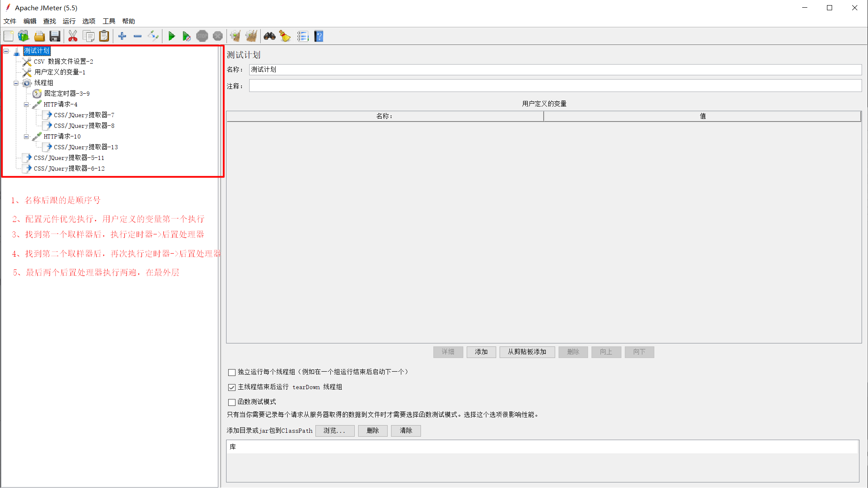Click the 注释 comment input field
The height and width of the screenshot is (488, 868).
[x=555, y=86]
